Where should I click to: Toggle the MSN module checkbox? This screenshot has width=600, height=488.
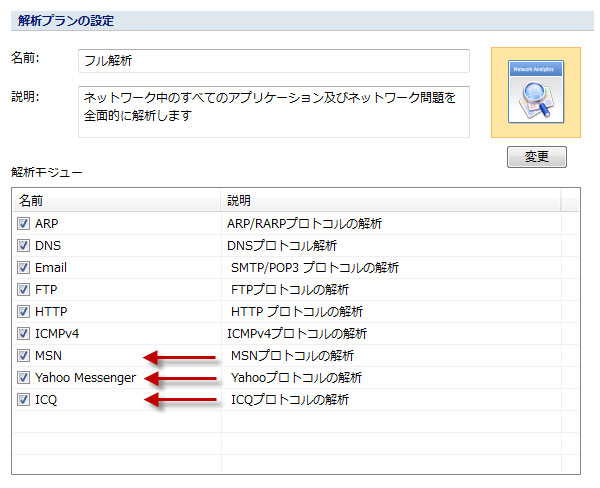click(x=24, y=355)
